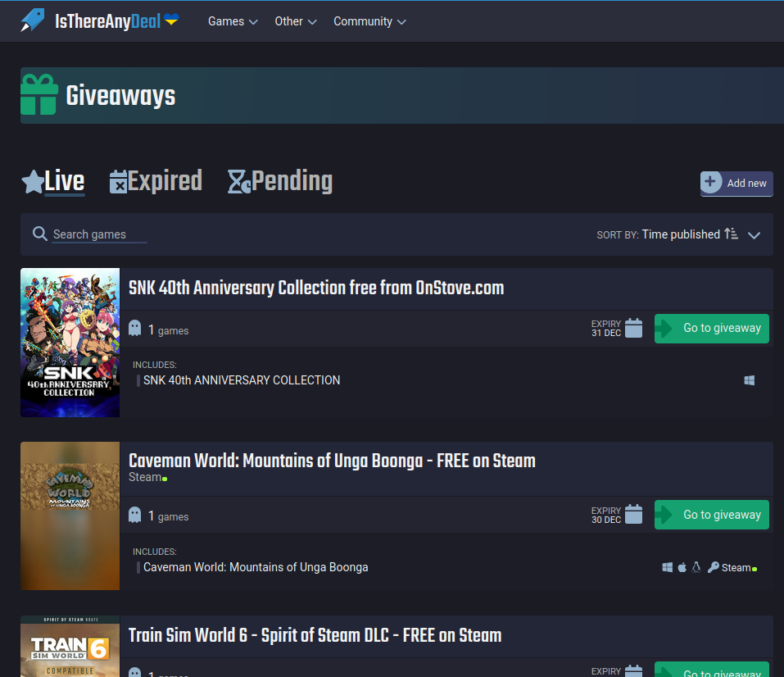Go to giveaway for SNK 40th Anniversary

coord(712,328)
